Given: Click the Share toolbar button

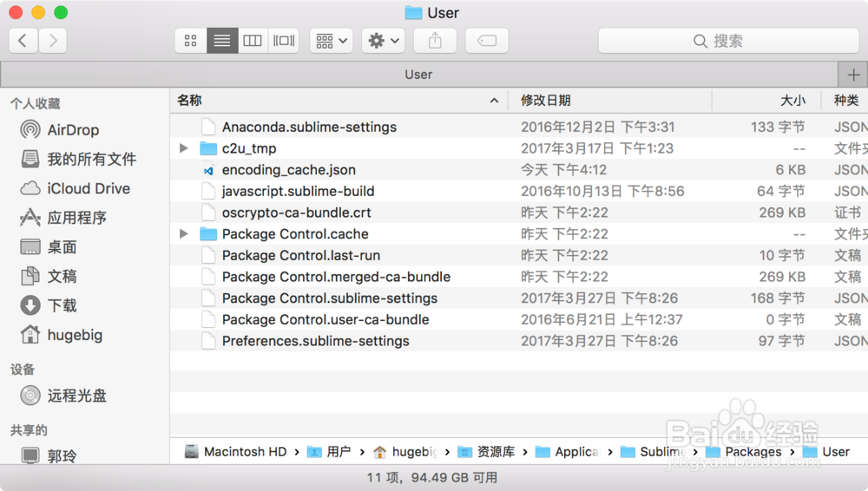Looking at the screenshot, I should [x=435, y=41].
